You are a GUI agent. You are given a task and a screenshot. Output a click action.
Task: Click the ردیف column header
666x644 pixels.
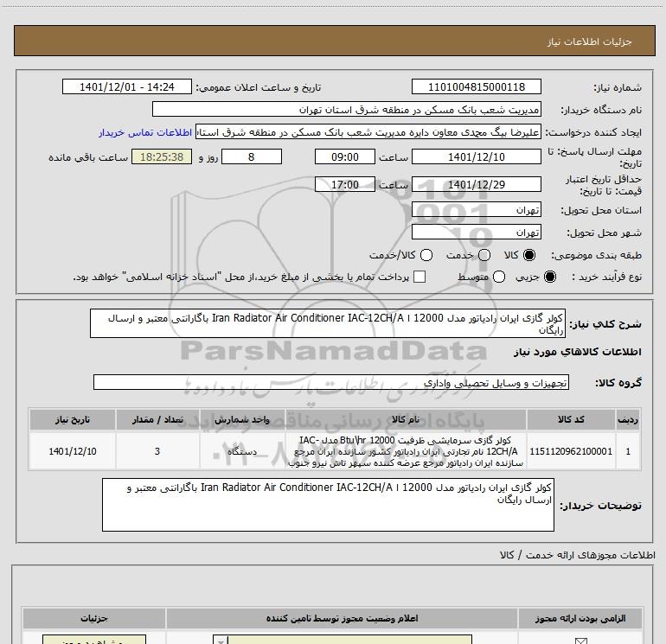[x=628, y=420]
